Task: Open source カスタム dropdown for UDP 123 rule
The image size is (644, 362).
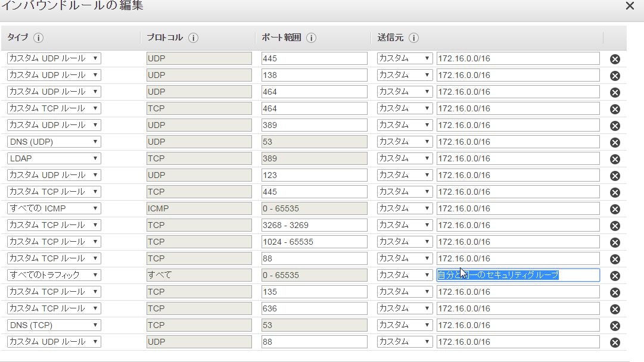Action: 405,175
